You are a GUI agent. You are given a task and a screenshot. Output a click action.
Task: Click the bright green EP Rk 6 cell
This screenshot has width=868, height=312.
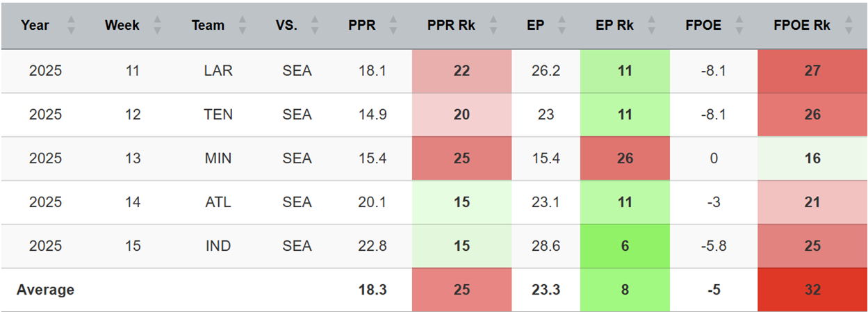[625, 246]
